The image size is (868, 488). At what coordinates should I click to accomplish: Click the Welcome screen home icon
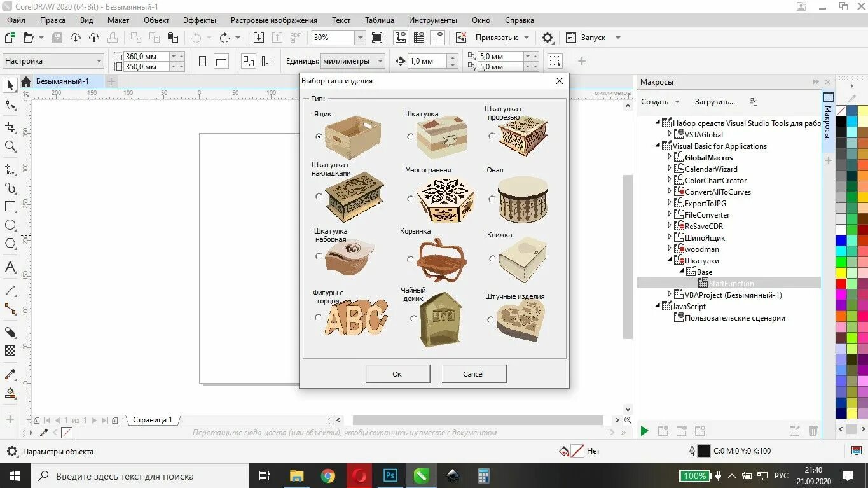tap(26, 81)
